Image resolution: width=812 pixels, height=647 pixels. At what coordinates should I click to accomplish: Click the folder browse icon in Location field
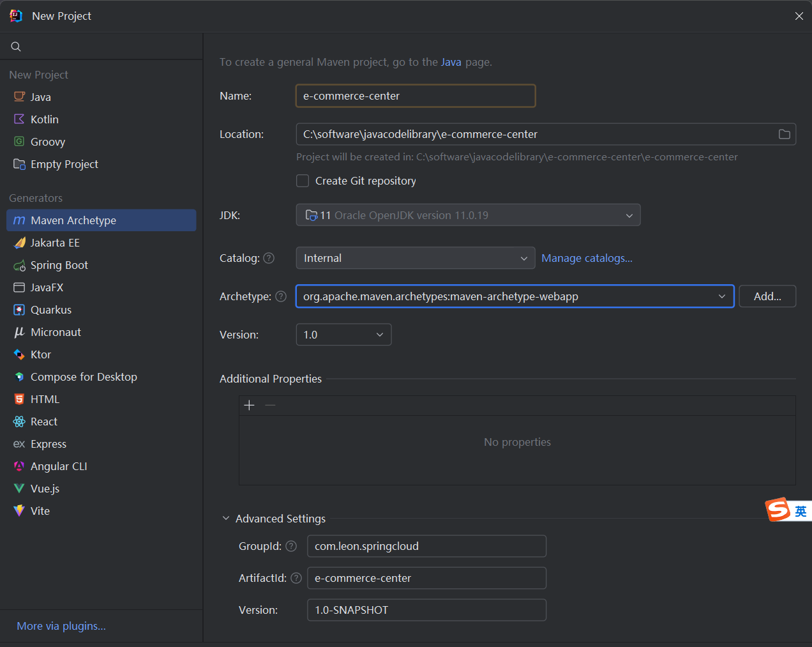tap(784, 134)
